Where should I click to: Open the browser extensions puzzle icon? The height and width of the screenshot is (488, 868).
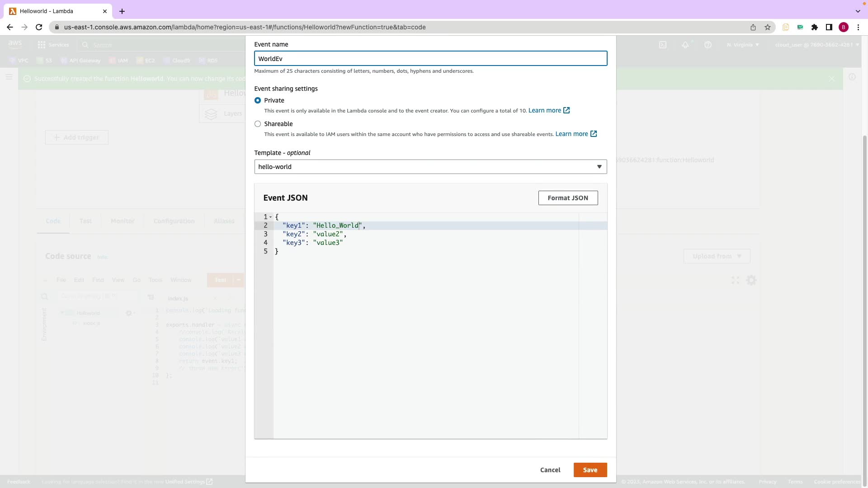click(x=815, y=27)
